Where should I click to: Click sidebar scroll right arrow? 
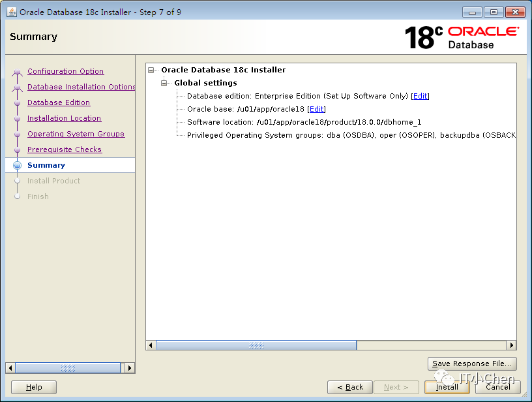click(130, 368)
